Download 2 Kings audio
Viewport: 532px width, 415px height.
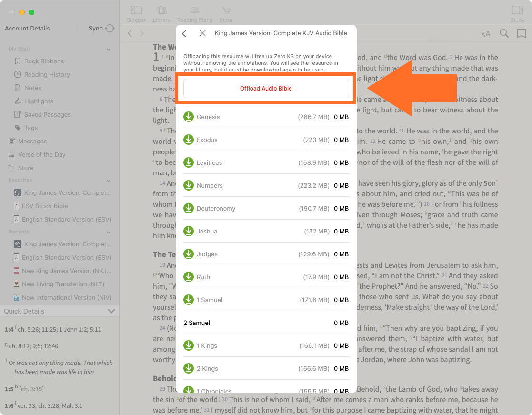pos(189,368)
